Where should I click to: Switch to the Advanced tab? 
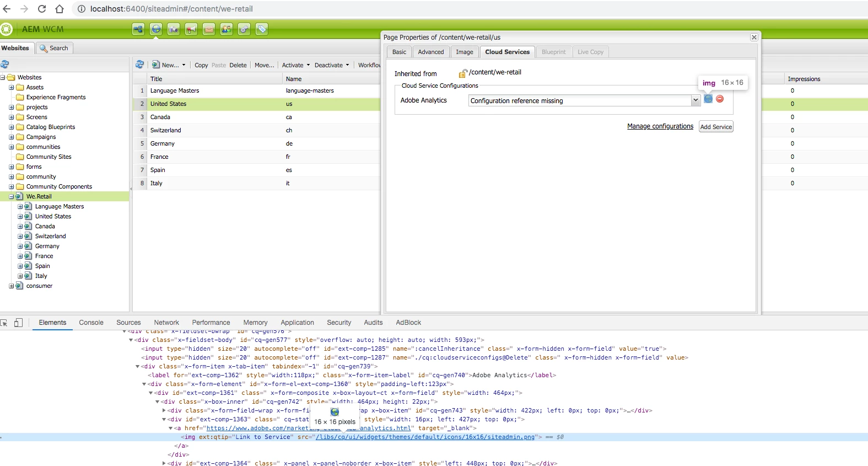click(x=430, y=52)
